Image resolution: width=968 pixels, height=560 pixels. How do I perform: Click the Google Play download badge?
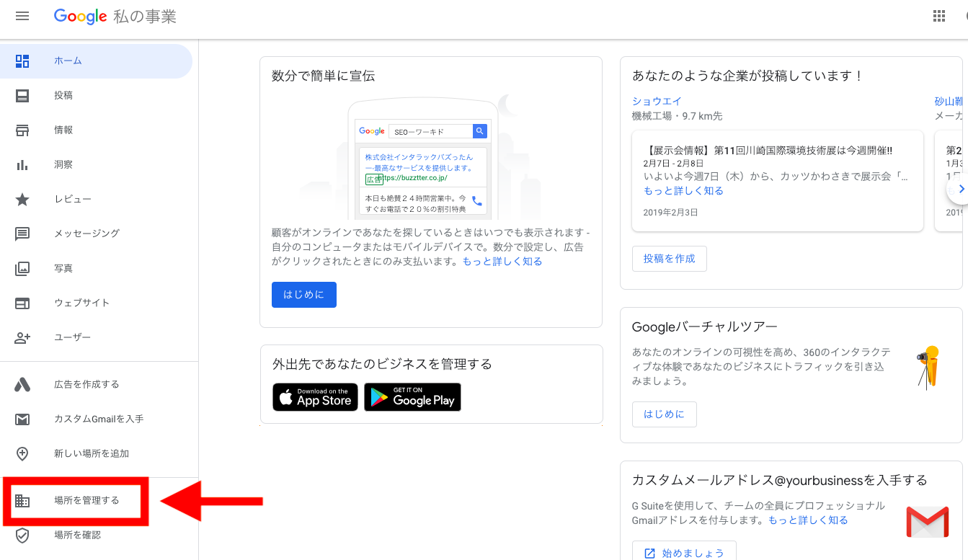click(x=412, y=397)
